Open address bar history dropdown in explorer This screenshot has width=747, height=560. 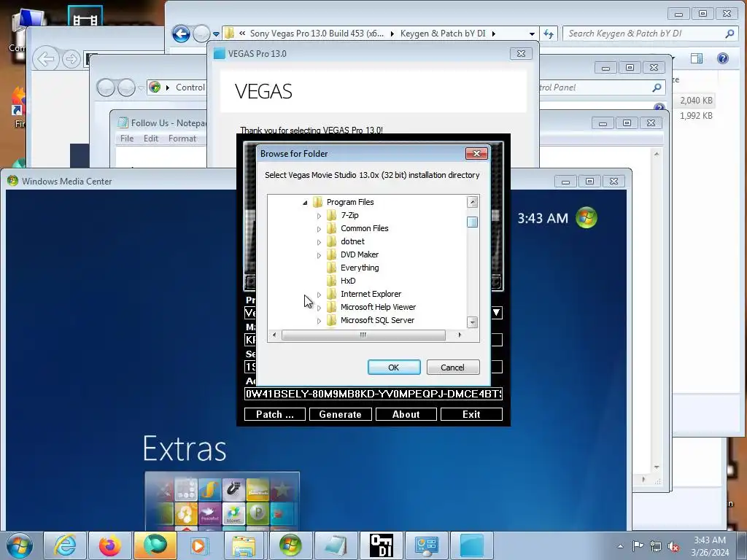pos(532,34)
